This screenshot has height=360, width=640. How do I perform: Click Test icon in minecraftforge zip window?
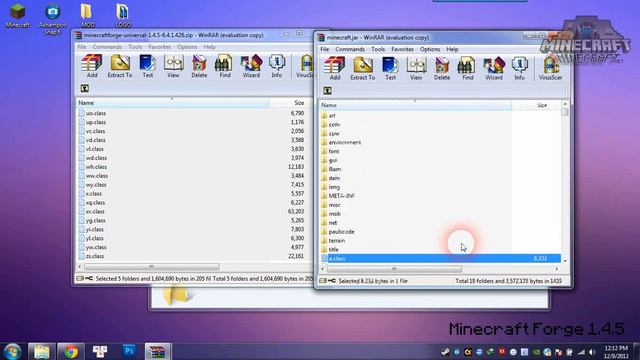pyautogui.click(x=147, y=66)
